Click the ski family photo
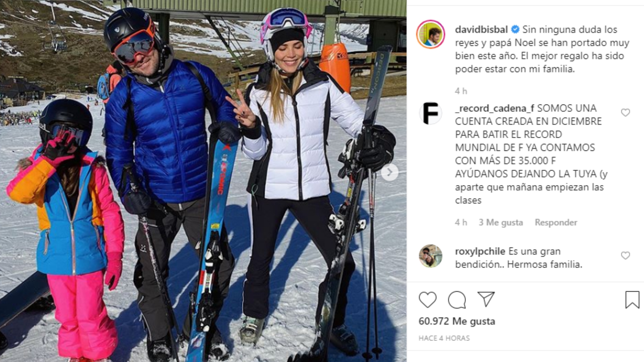The width and height of the screenshot is (644, 362). [203, 181]
